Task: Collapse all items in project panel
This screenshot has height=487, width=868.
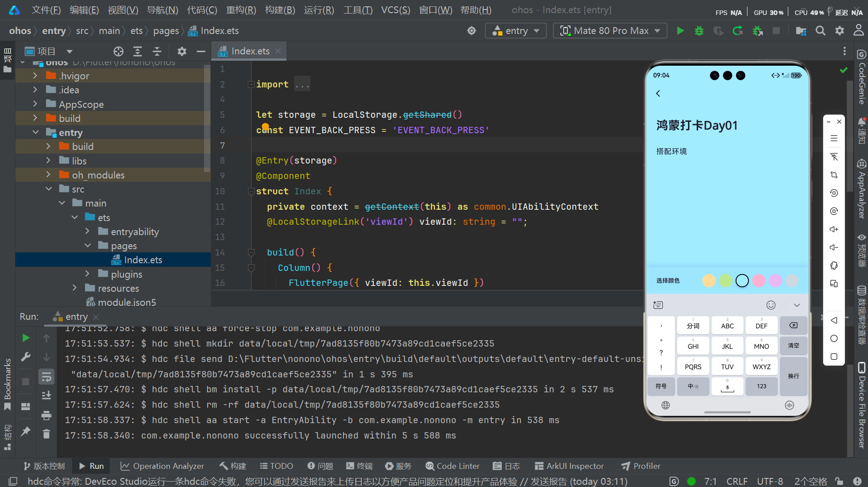Action: (157, 51)
